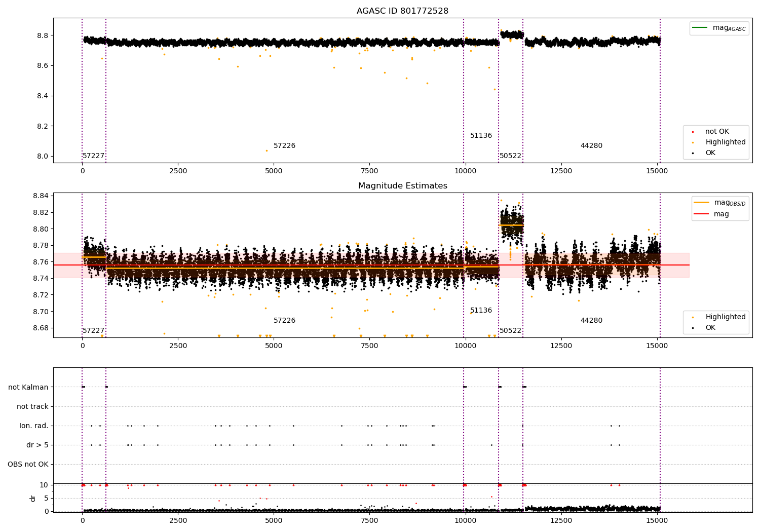Click the "8.6" y-axis tick label
Viewport: 760px width, 532px height.
tap(43, 66)
